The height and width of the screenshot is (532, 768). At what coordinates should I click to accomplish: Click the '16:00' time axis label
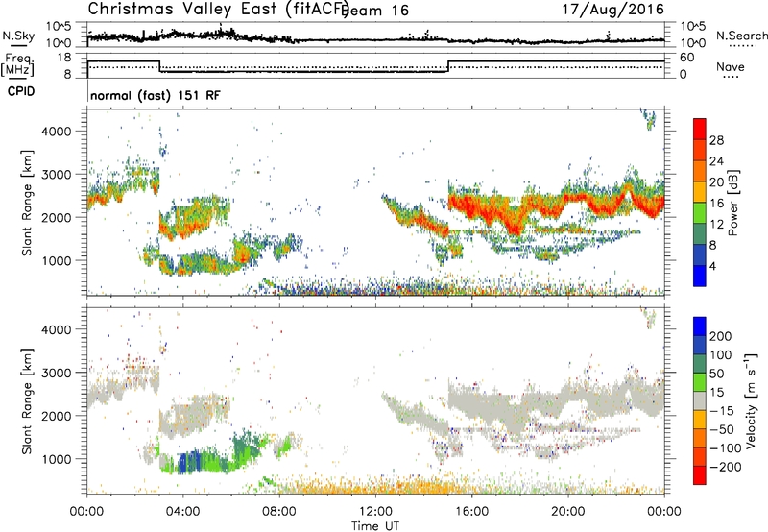(471, 512)
